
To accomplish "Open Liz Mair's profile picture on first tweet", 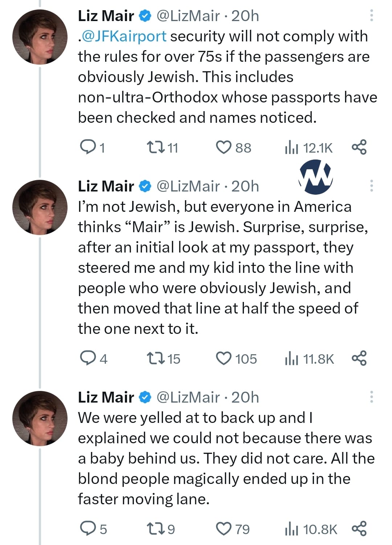I will [40, 37].
